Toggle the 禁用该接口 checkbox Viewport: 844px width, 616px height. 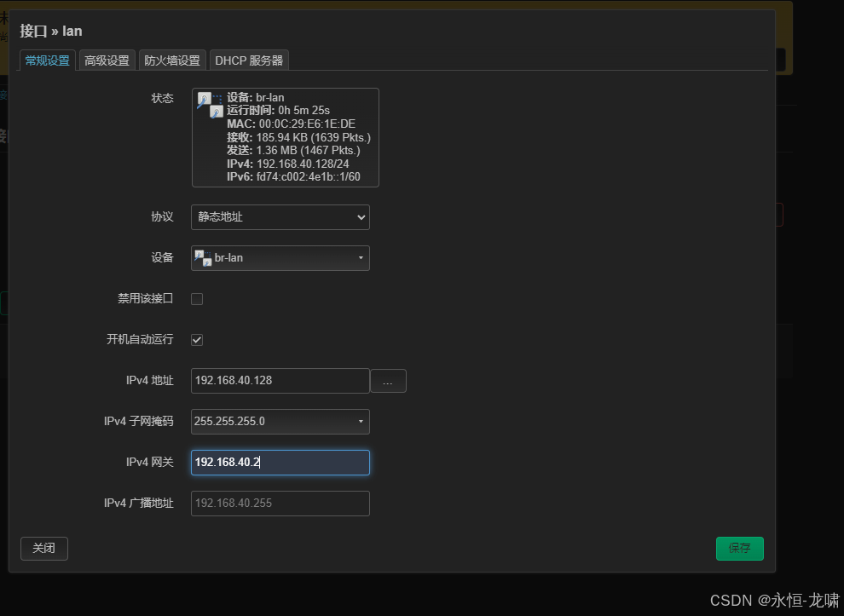pyautogui.click(x=197, y=298)
